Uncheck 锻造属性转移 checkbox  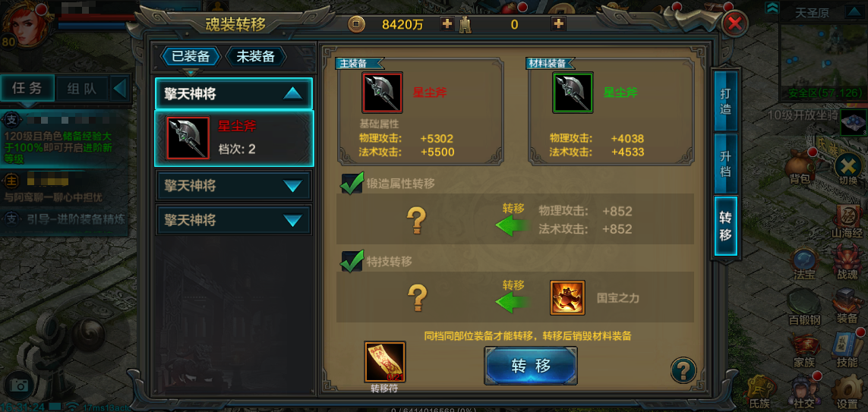pos(352,183)
